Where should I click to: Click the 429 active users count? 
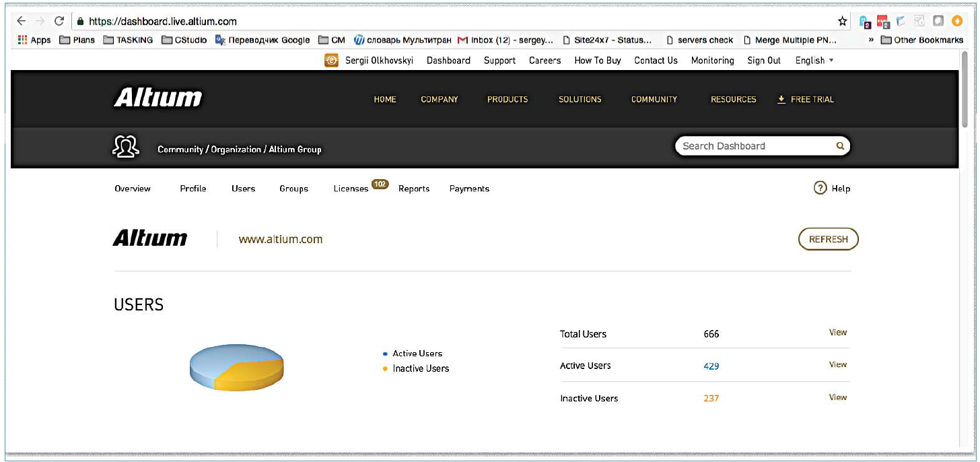coord(711,366)
